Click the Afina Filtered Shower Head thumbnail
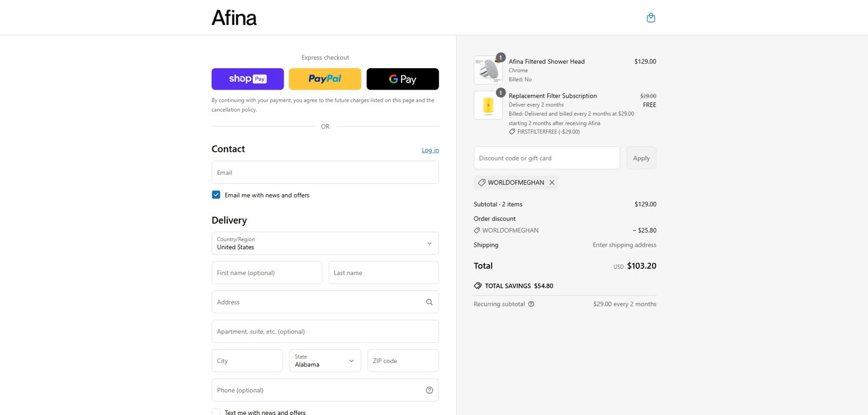The height and width of the screenshot is (415, 868). click(488, 70)
